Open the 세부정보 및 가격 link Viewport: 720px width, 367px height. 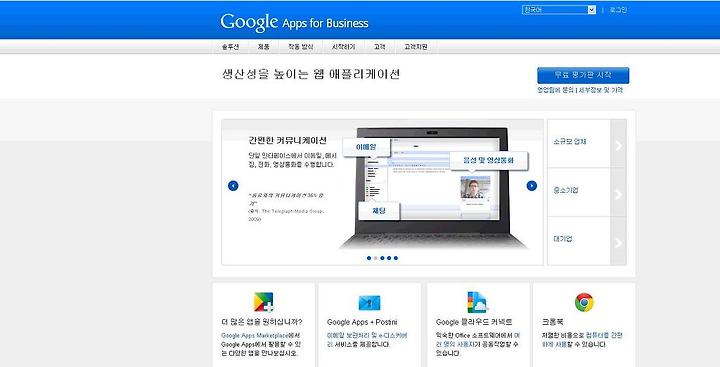[601, 90]
